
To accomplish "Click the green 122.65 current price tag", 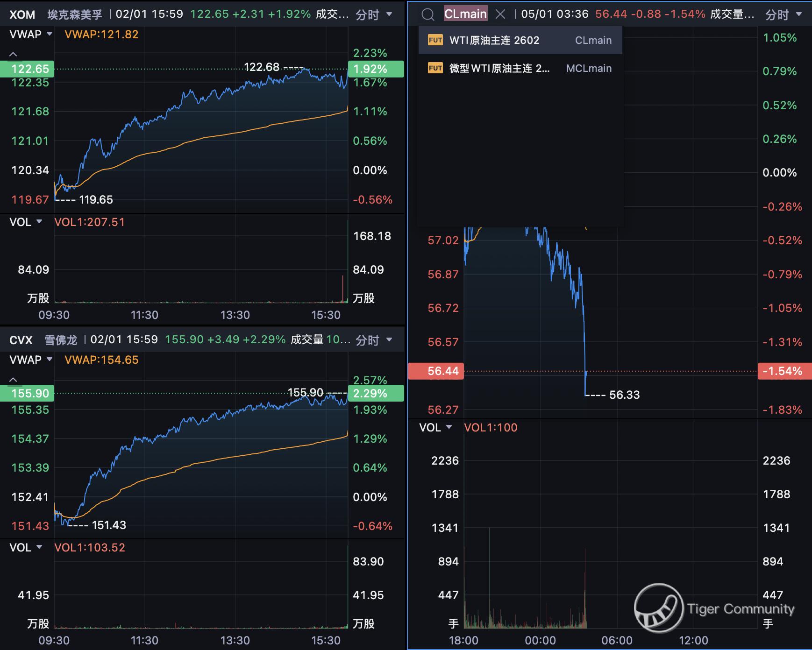I will point(27,69).
